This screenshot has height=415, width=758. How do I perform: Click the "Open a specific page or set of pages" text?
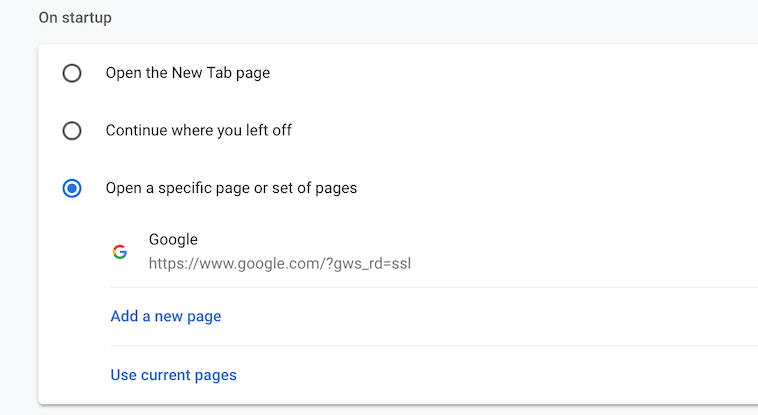click(x=231, y=188)
